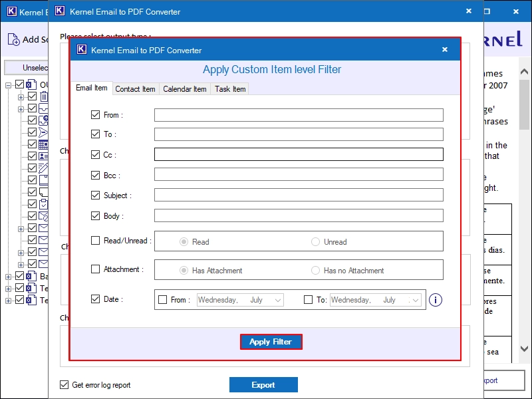Open the To date picker dropdown
The image size is (532, 399).
click(x=416, y=300)
